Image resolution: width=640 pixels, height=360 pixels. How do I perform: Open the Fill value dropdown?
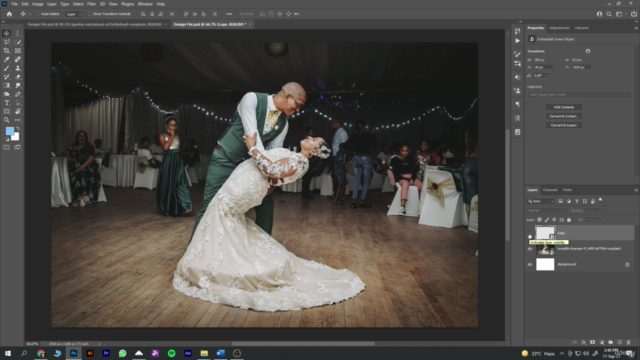599,220
